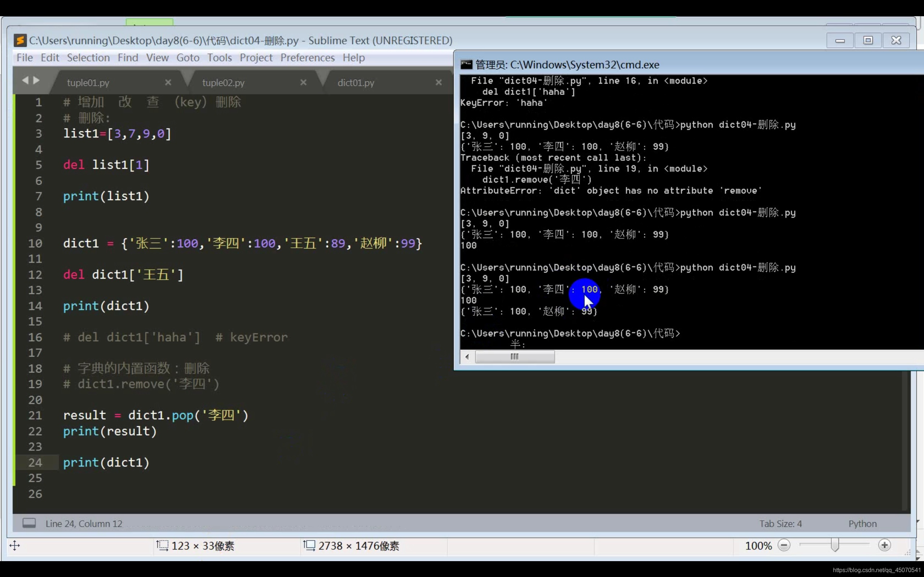Close the dict01.py tab
This screenshot has height=577, width=924.
(x=439, y=83)
